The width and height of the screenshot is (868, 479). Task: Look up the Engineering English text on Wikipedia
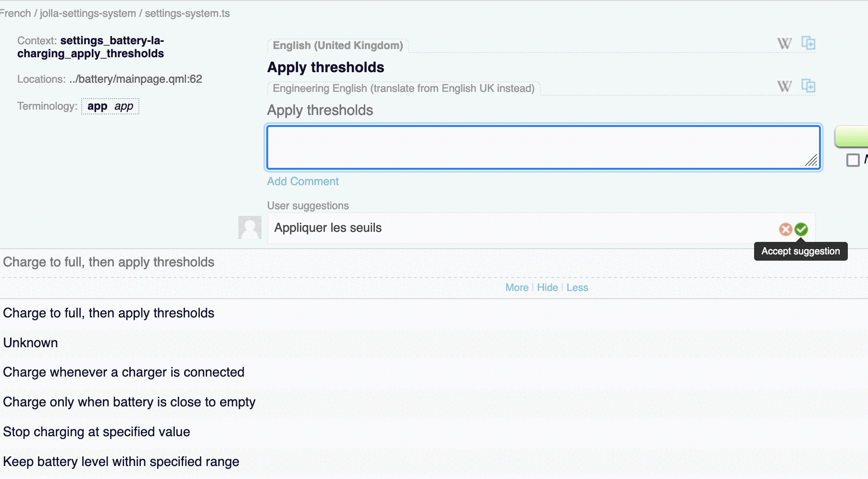click(784, 87)
